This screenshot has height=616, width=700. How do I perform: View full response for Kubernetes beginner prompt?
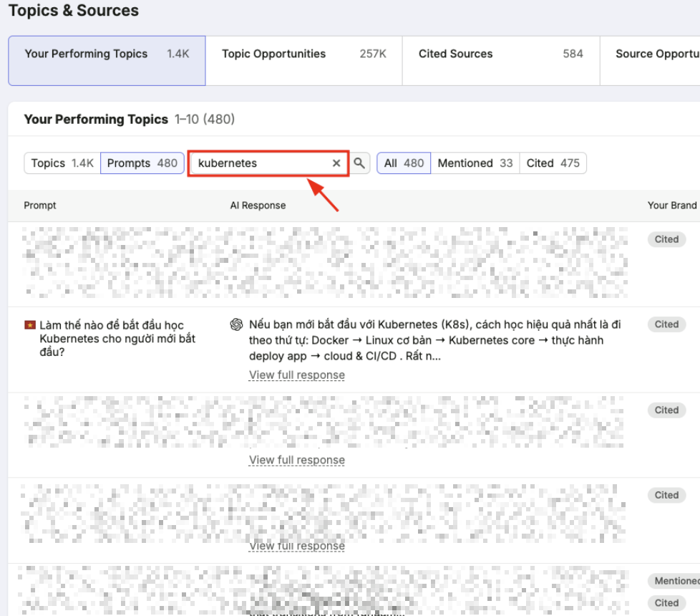[x=297, y=375]
